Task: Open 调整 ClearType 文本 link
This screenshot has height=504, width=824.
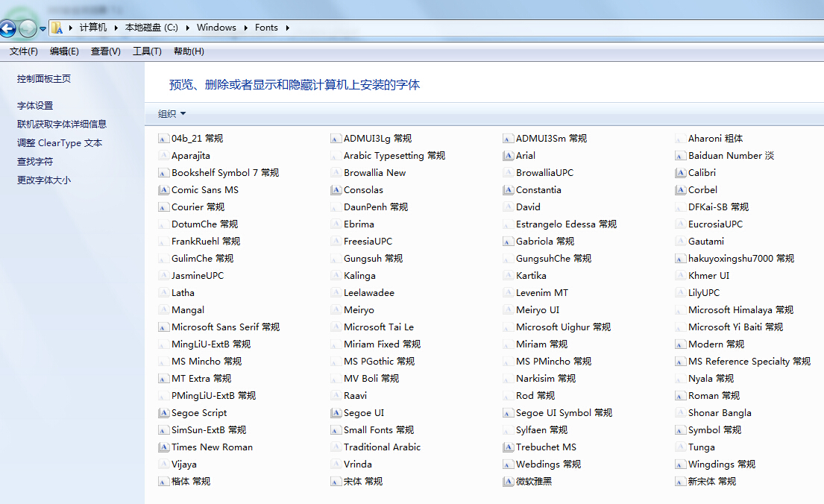Action: (x=60, y=143)
